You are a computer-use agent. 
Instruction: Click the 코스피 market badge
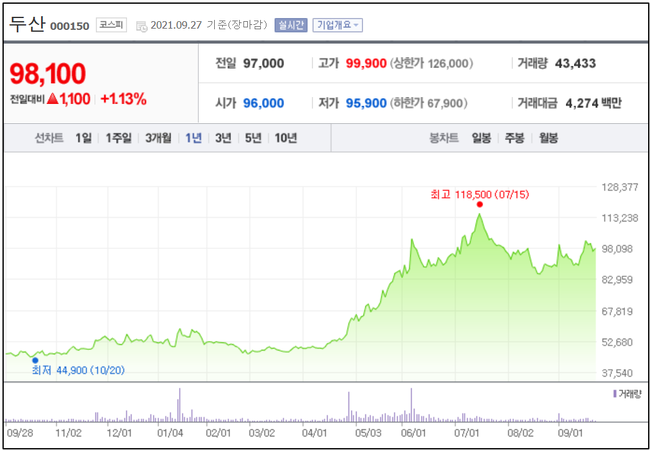pos(111,25)
